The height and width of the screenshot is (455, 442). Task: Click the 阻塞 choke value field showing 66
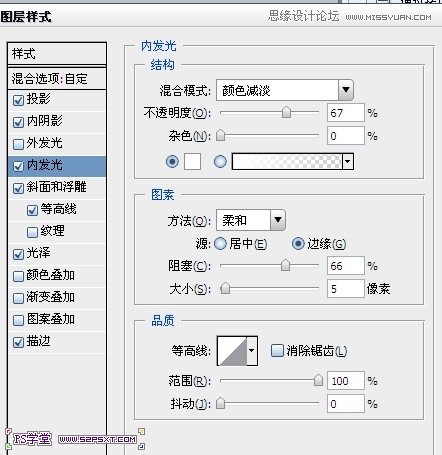346,266
